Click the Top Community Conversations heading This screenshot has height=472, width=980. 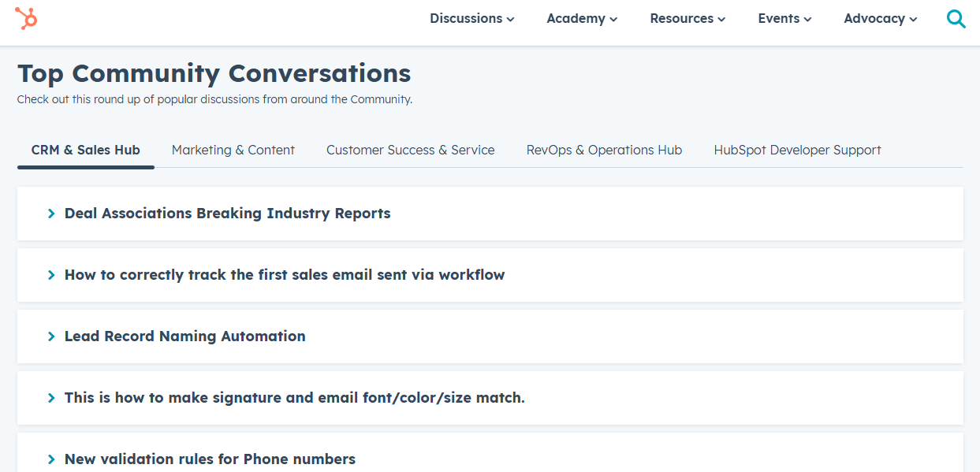pos(214,73)
